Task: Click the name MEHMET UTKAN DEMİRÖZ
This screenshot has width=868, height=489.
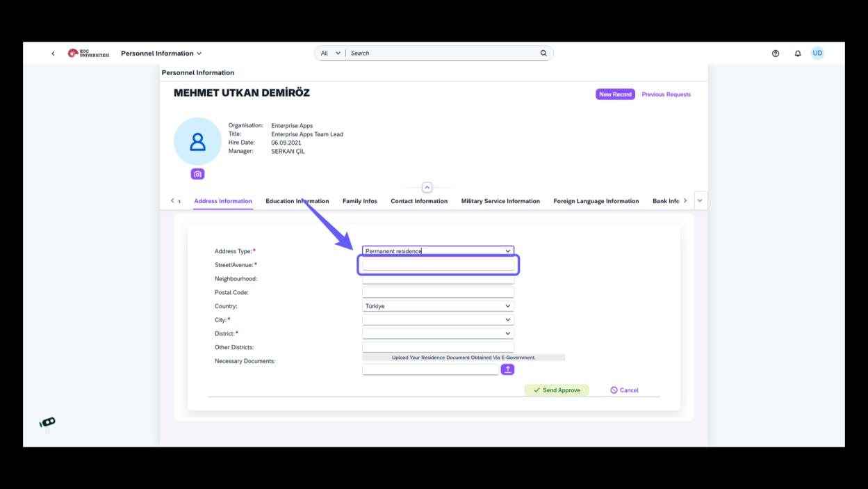Action: pyautogui.click(x=242, y=93)
